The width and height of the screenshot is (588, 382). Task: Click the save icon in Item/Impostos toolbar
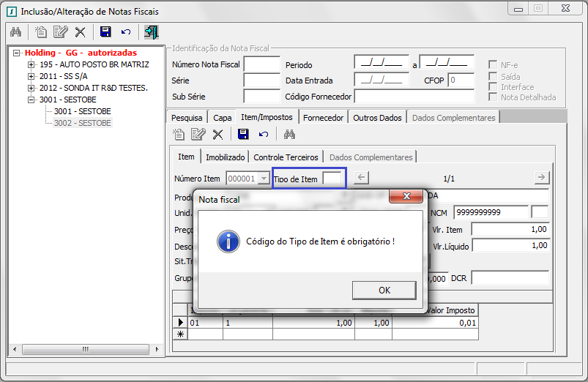[244, 134]
